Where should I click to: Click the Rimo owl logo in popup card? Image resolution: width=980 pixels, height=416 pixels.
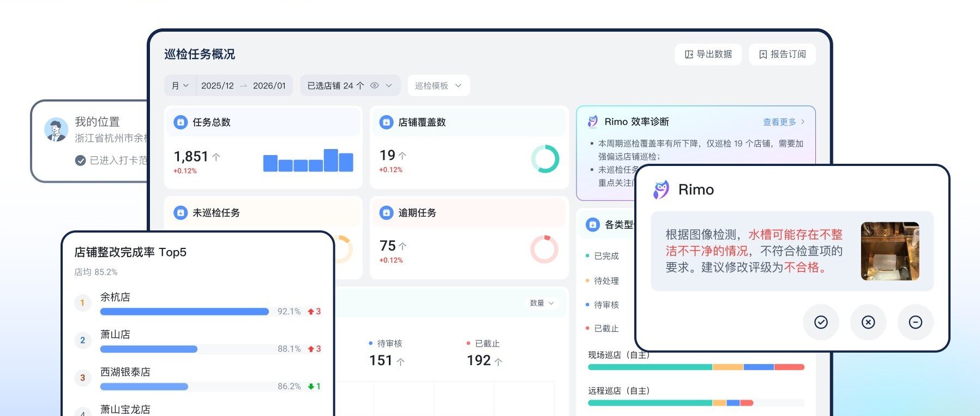pyautogui.click(x=661, y=189)
